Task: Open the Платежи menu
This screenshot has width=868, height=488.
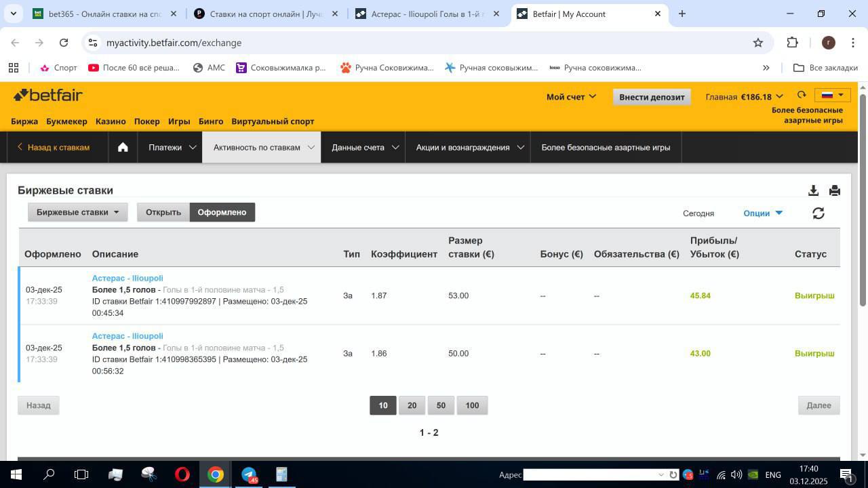Action: pyautogui.click(x=172, y=147)
